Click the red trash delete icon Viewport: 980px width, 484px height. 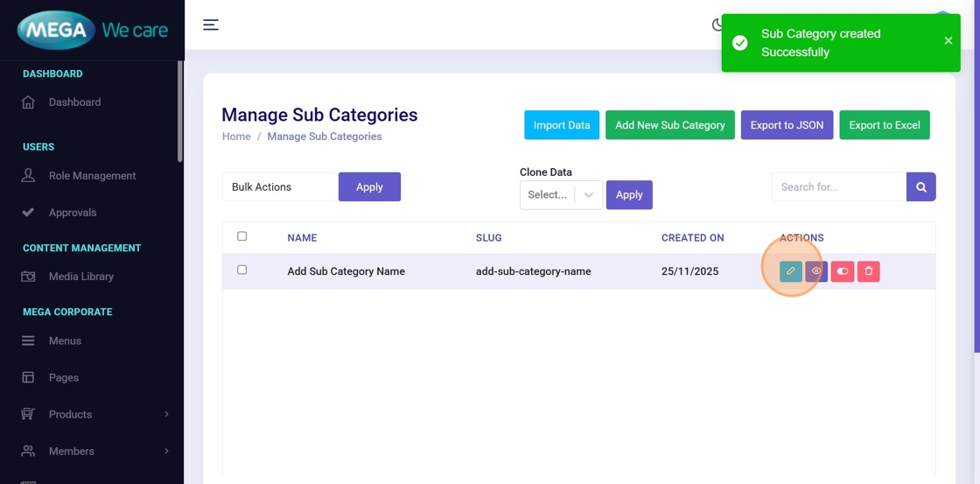tap(868, 271)
